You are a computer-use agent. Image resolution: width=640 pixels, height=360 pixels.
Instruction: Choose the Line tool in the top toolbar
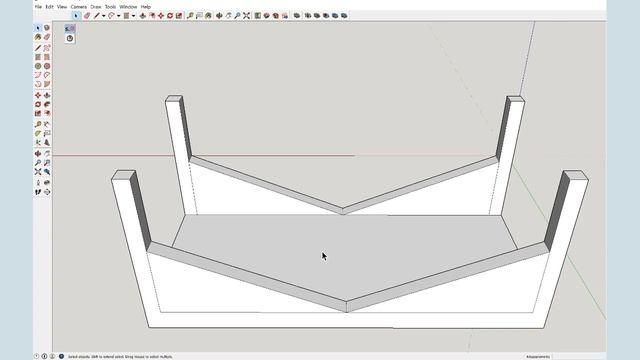click(x=97, y=16)
